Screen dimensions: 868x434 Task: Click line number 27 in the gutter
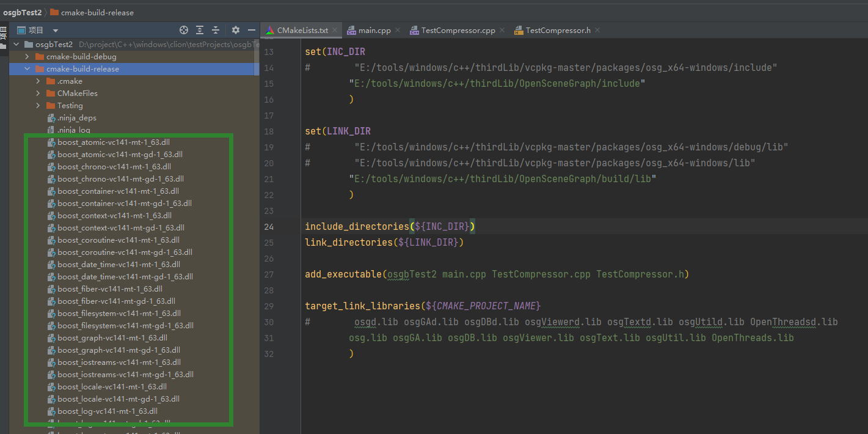(269, 274)
